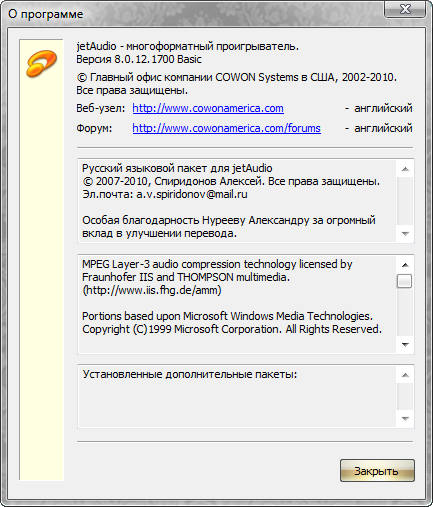Click the scrollbar track below thumb in license box

[405, 312]
